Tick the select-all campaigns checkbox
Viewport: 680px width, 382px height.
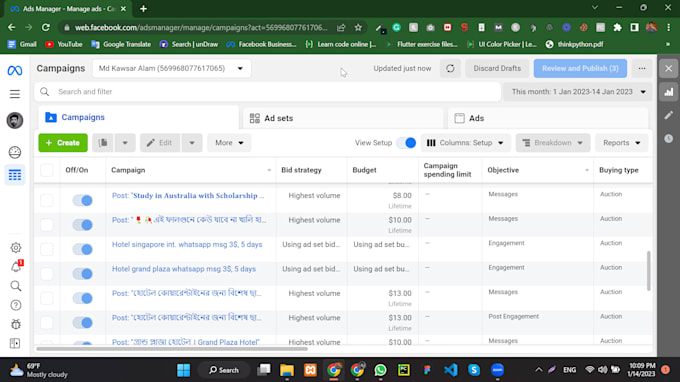tap(47, 170)
